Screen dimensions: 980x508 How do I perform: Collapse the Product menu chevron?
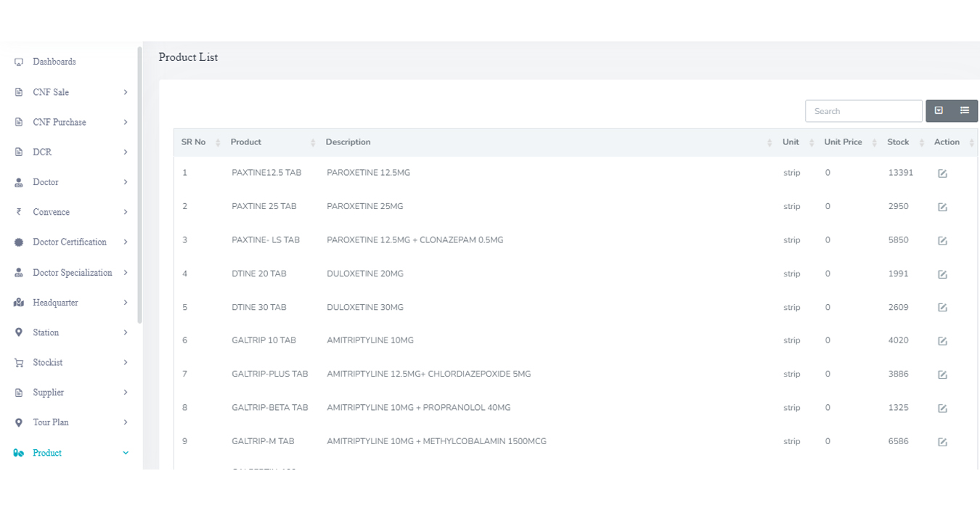125,452
